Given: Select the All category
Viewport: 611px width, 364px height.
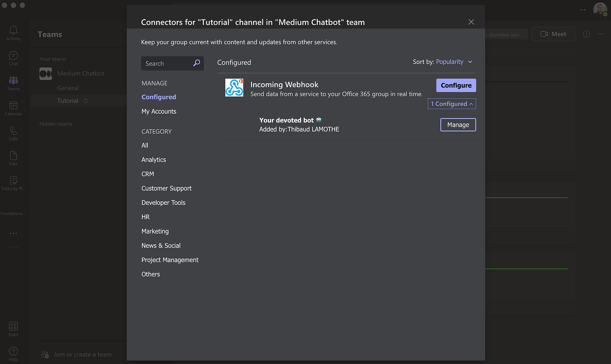Looking at the screenshot, I should click(x=145, y=146).
